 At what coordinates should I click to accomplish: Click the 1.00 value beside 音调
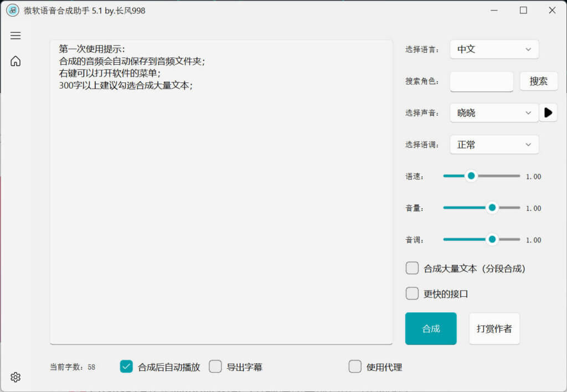pyautogui.click(x=533, y=240)
